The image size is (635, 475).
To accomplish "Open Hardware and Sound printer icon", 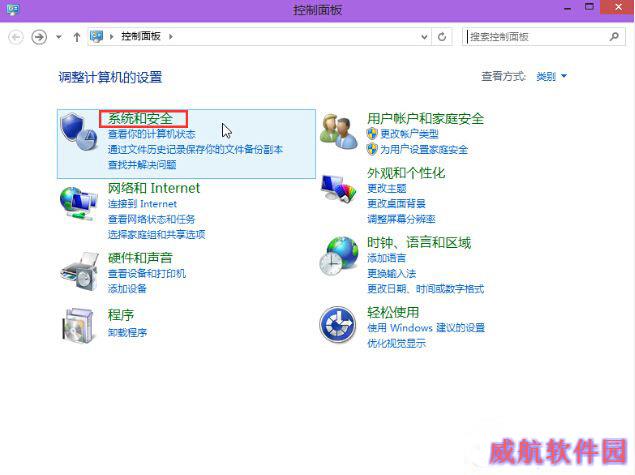I will point(80,271).
